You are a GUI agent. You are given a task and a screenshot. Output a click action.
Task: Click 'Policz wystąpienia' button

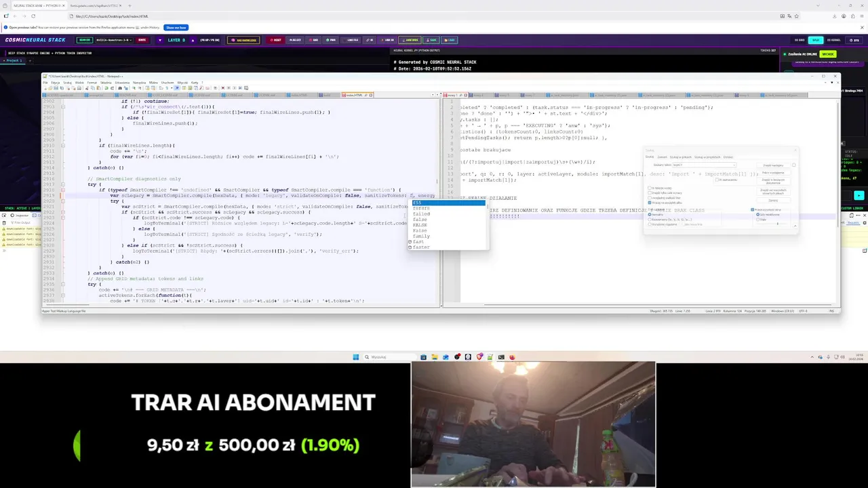773,173
